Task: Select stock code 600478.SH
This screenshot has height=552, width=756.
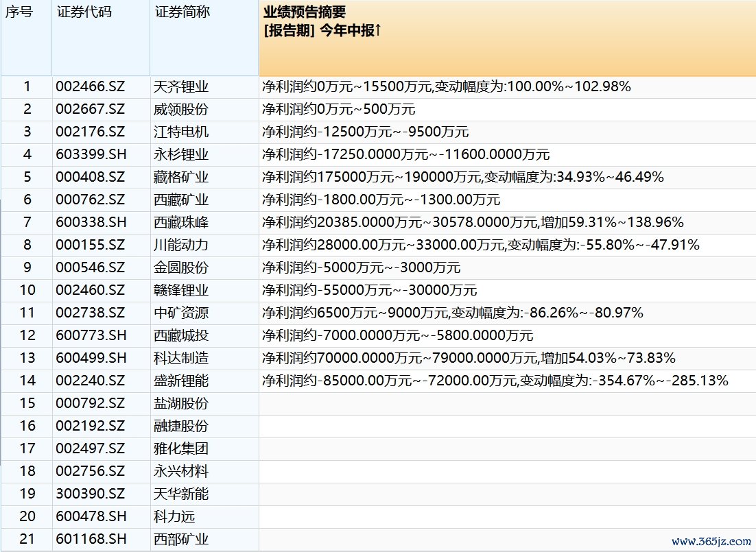Action: pos(91,516)
